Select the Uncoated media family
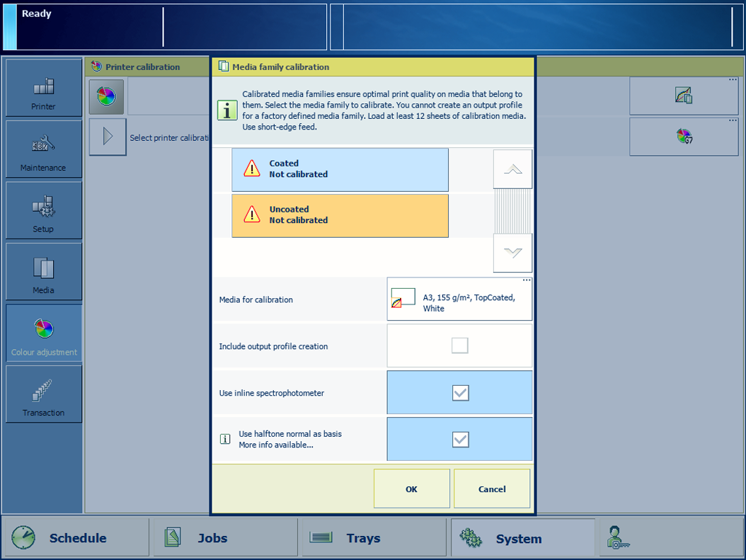Viewport: 746px width, 560px height. [340, 215]
